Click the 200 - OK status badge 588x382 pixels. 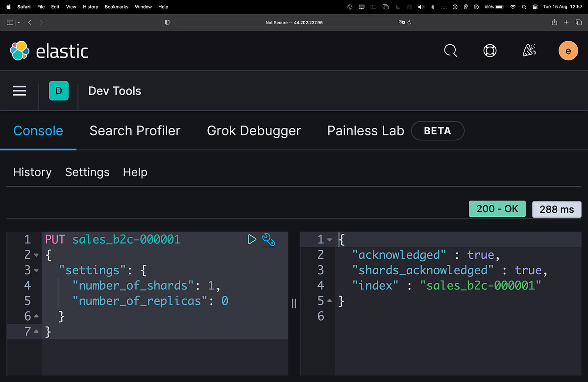[497, 209]
